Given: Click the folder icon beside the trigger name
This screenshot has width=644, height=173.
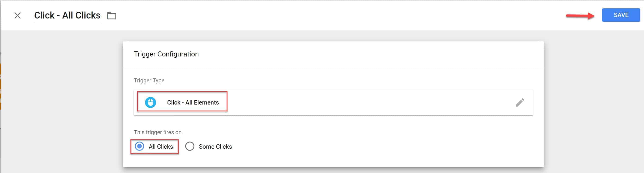Looking at the screenshot, I should pos(112,16).
